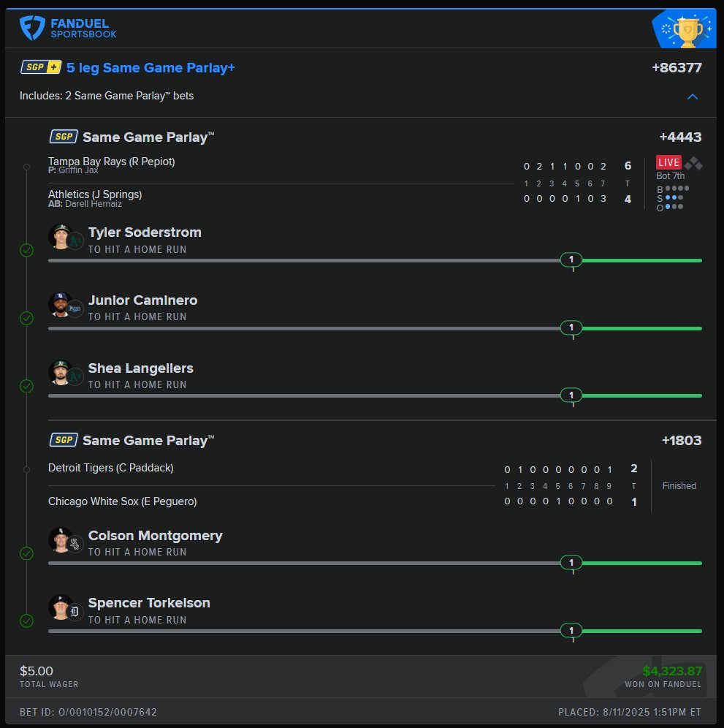Click the PLACED date and time text

point(630,712)
